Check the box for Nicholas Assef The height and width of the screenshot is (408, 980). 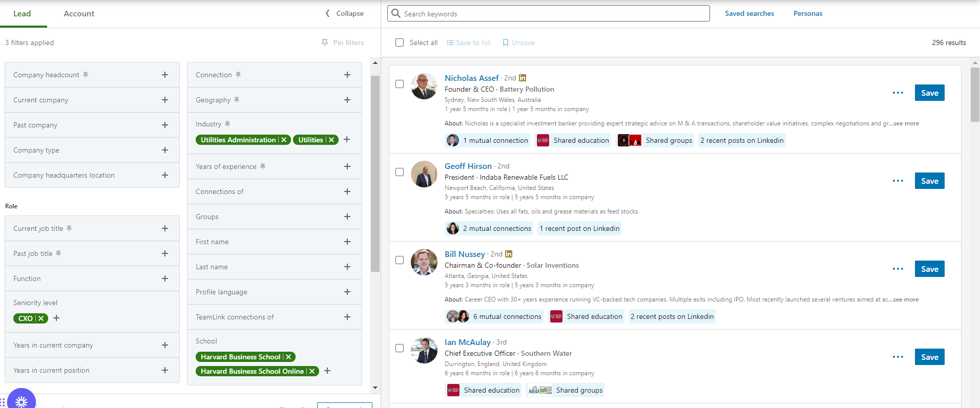coord(400,84)
